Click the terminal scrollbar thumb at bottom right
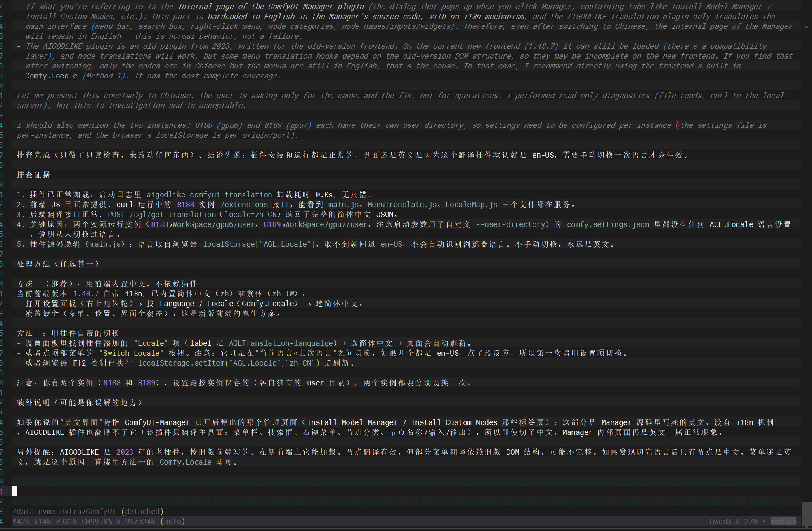 (806, 514)
